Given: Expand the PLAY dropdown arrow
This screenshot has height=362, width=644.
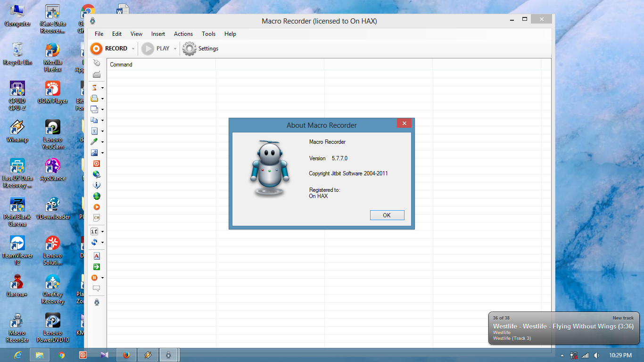Looking at the screenshot, I should (x=175, y=48).
